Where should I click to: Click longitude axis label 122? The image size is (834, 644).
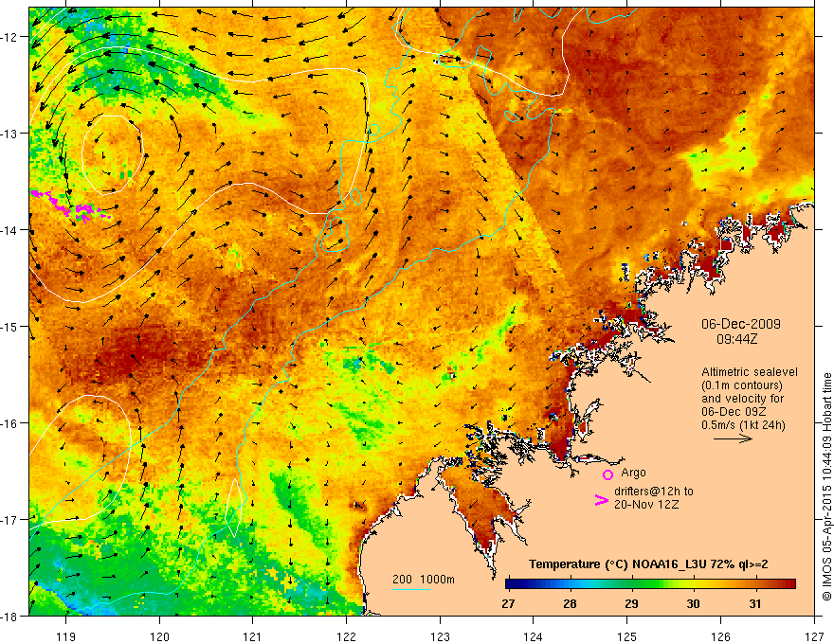(346, 636)
